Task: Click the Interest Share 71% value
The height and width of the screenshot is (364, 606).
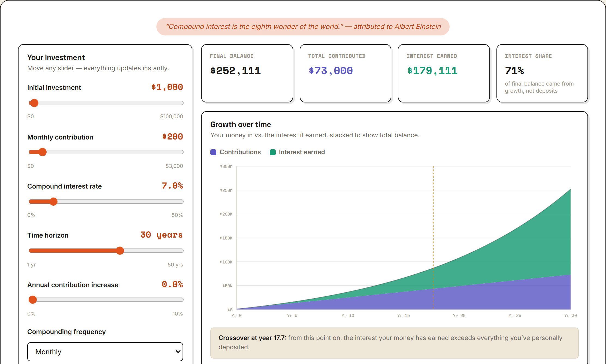Action: [x=514, y=71]
